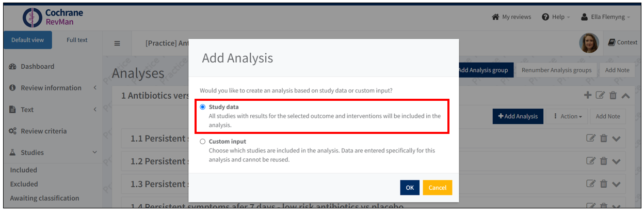Edit analysis 1.1 using pencil icon

coord(591,138)
